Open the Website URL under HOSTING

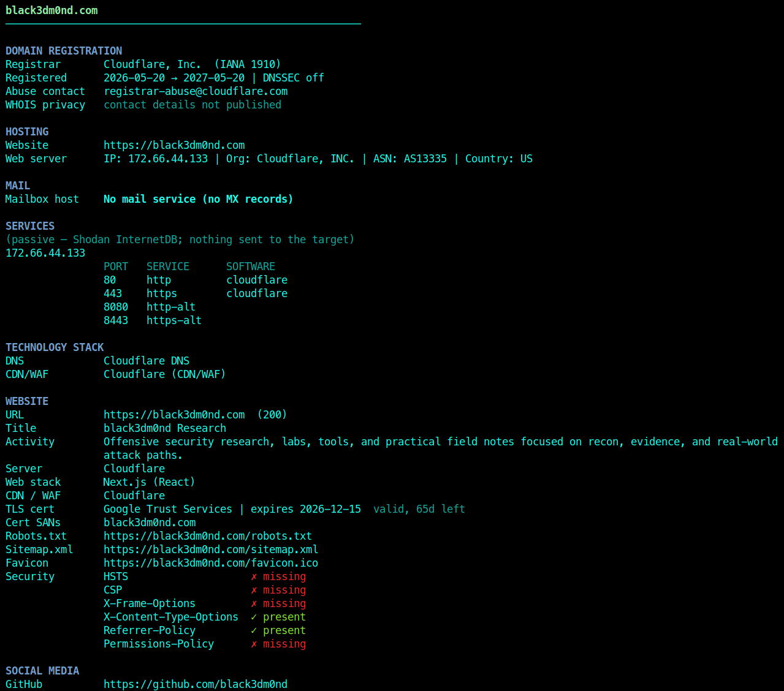(174, 145)
